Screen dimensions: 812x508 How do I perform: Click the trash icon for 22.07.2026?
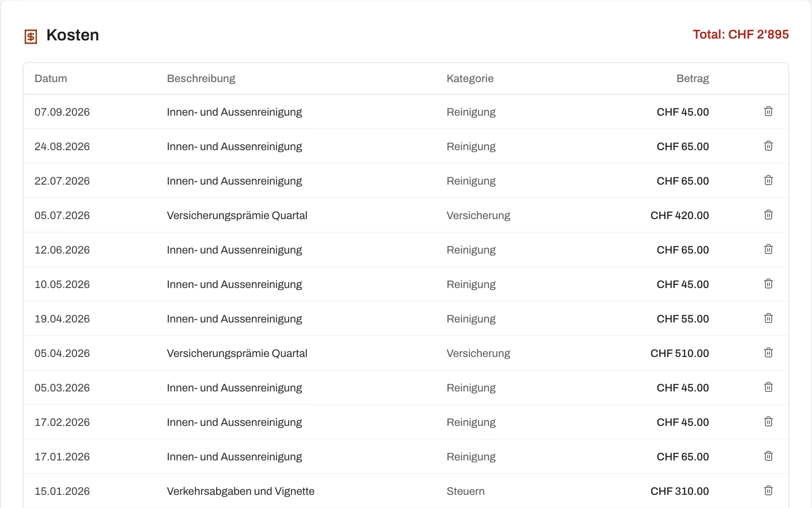coord(768,181)
